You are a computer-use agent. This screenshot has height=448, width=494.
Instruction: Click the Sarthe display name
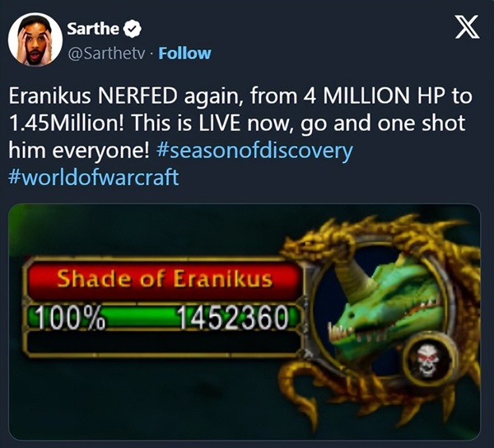[93, 29]
